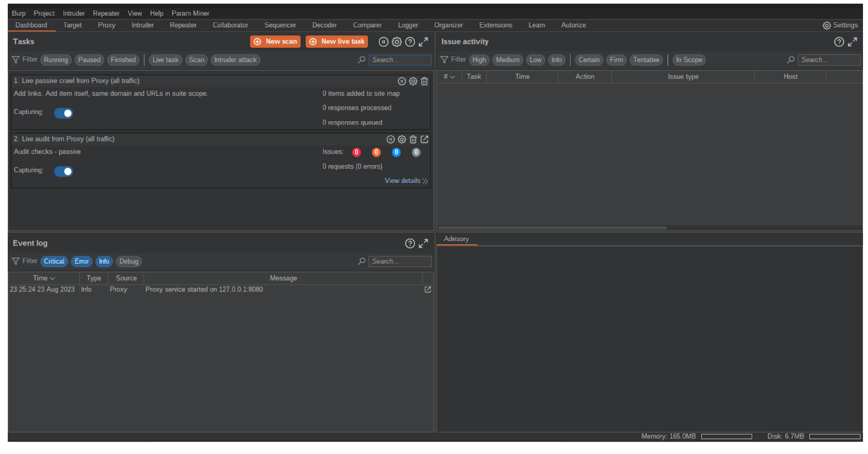Toggle the In Scope issue filter
The image size is (868, 454).
(x=689, y=60)
